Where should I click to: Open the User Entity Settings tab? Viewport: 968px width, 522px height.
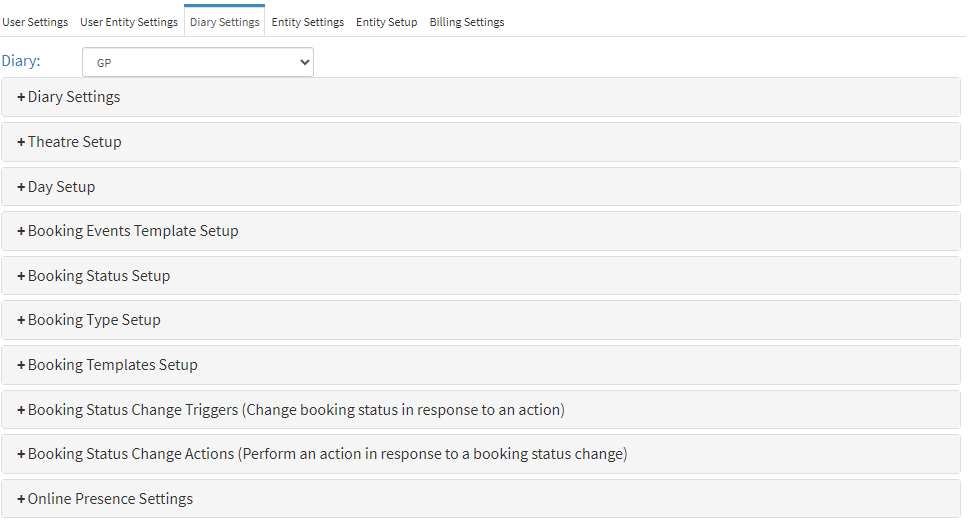(129, 22)
